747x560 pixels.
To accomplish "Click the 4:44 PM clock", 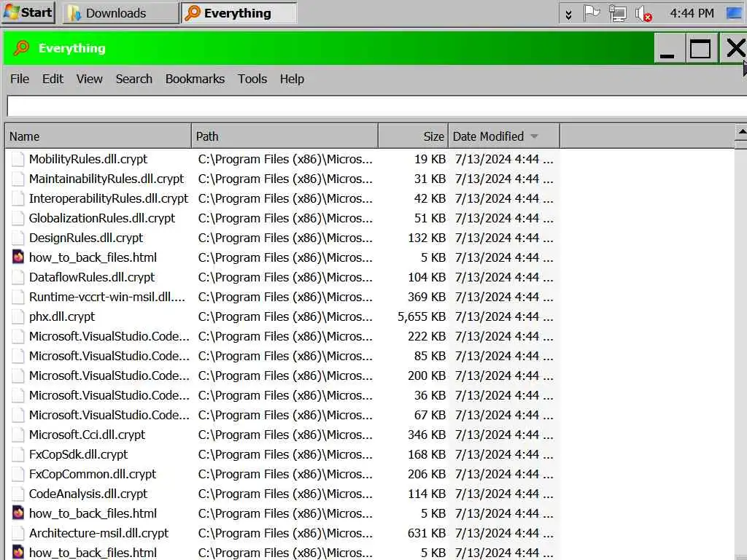I will click(692, 13).
